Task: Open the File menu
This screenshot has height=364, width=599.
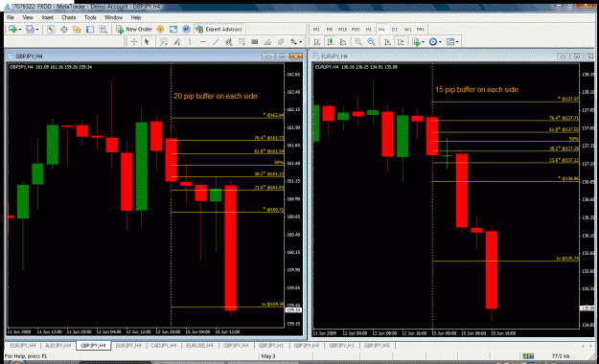Action: (x=11, y=17)
